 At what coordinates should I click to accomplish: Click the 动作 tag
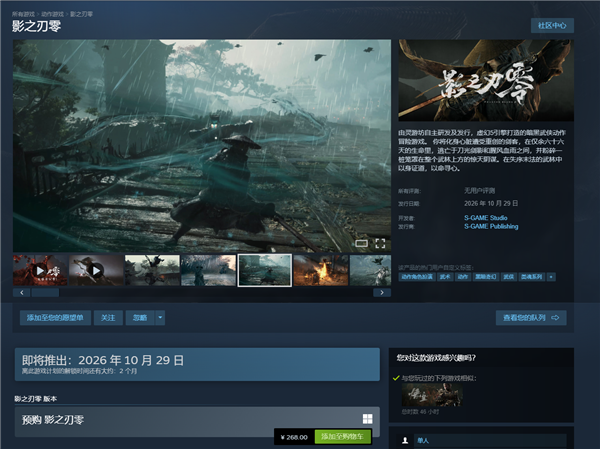463,277
